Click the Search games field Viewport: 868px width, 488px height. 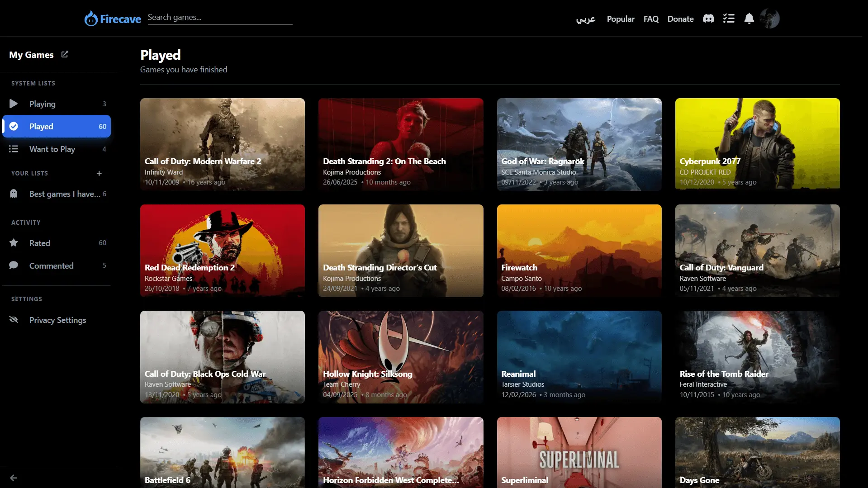220,18
